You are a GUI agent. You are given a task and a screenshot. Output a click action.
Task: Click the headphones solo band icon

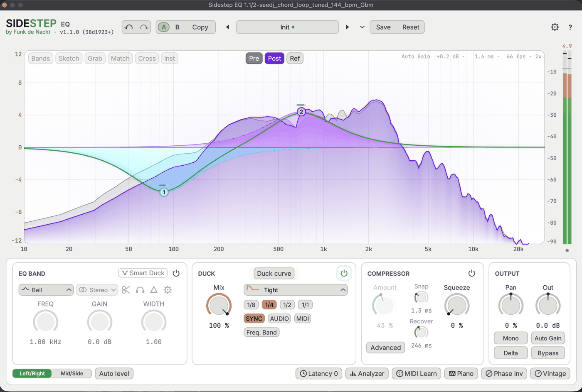(x=140, y=290)
